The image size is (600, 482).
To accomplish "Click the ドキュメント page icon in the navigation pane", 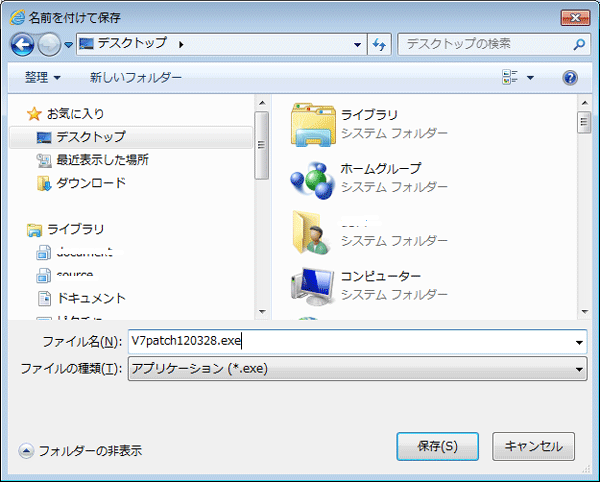I will coord(44,298).
